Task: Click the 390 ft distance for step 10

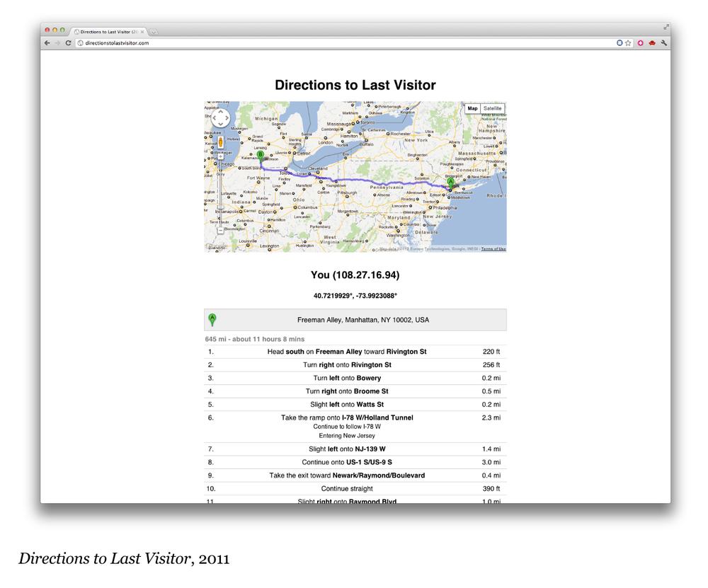Action: point(491,489)
